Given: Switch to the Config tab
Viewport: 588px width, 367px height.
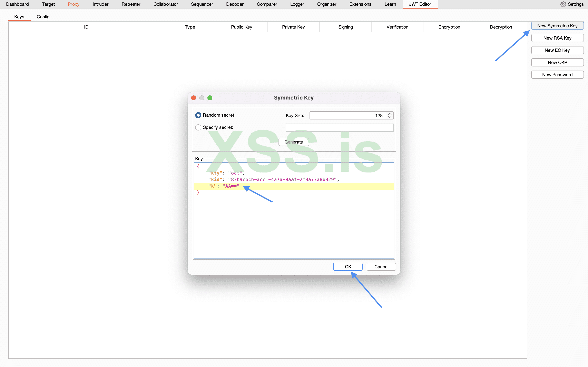Looking at the screenshot, I should point(43,17).
